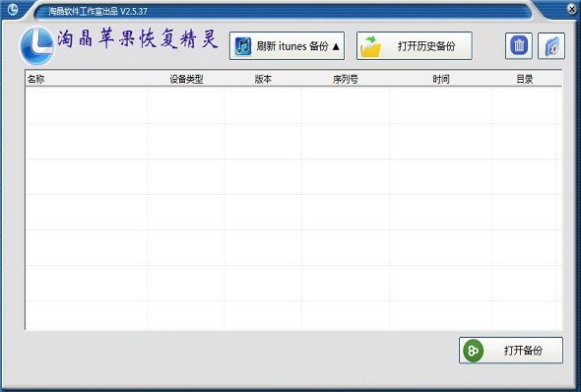Click the 淘晶苹果恢复精灵 title text

pos(138,38)
